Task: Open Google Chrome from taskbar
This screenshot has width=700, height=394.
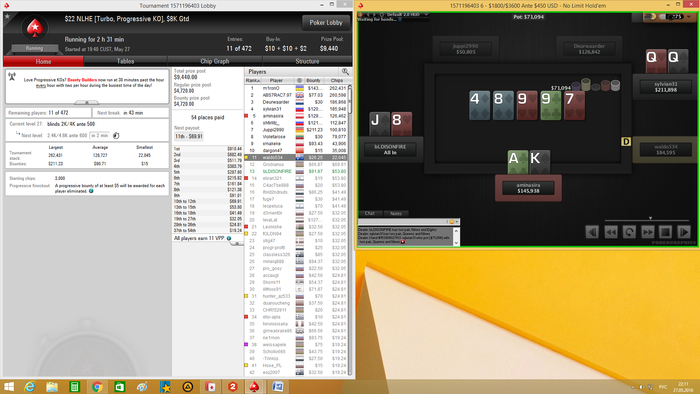Action: [97, 387]
